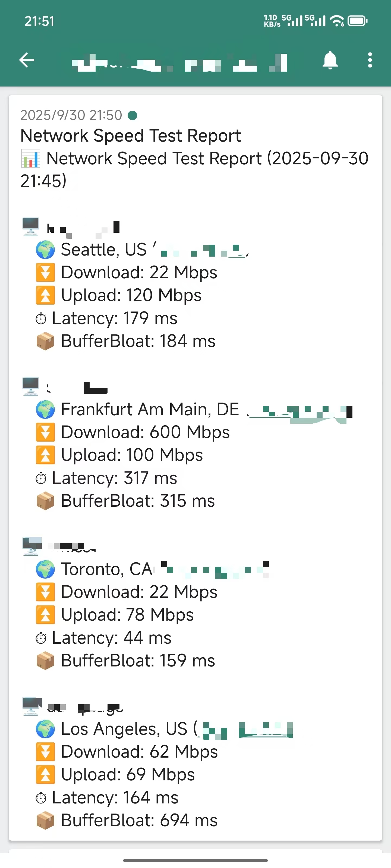Tap the Download: 62 Mbps line
The width and height of the screenshot is (391, 868).
click(139, 752)
